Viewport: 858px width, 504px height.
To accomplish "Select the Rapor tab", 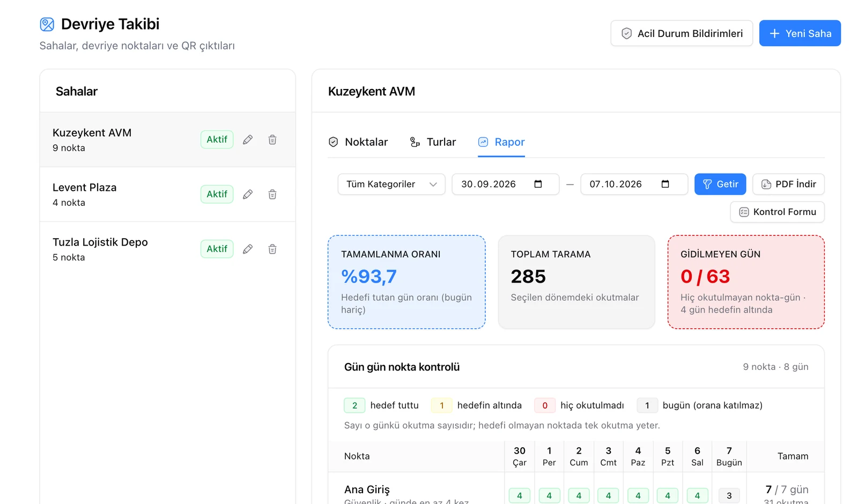I will pos(501,142).
